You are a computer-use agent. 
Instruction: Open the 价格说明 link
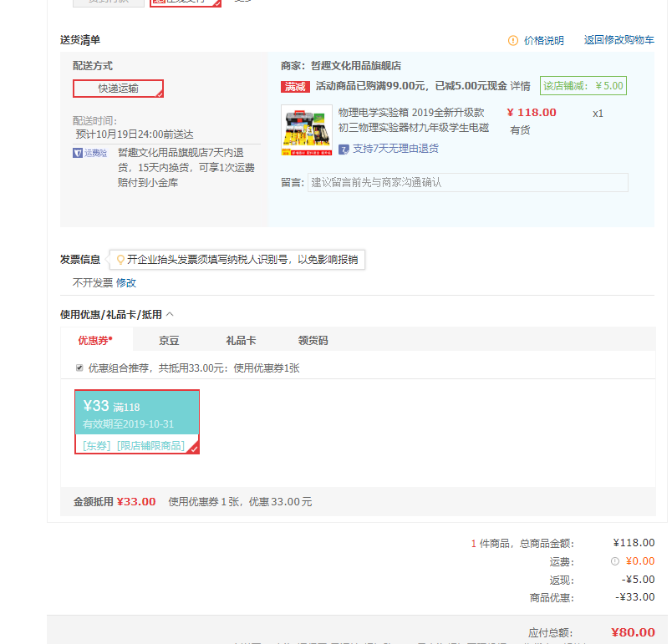pyautogui.click(x=544, y=41)
